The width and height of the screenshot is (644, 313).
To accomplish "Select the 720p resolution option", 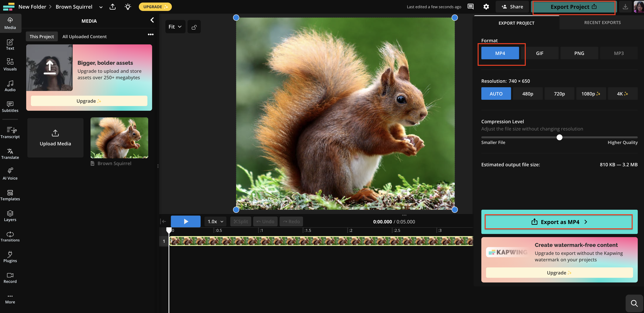I will [x=559, y=94].
